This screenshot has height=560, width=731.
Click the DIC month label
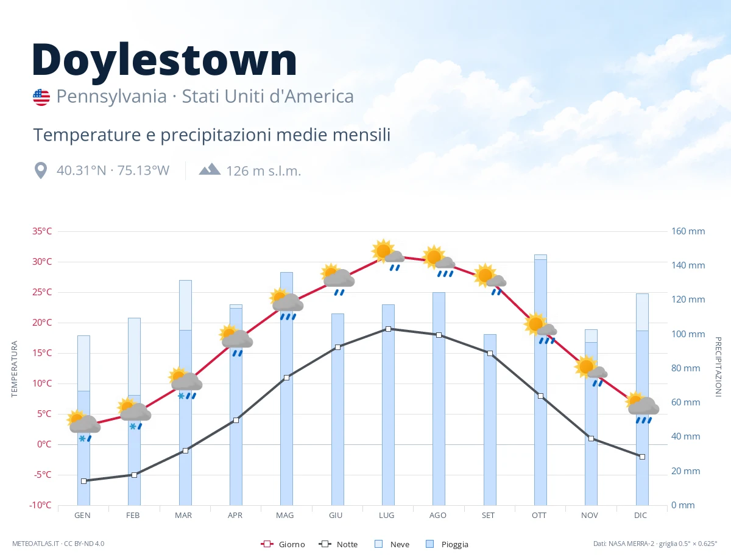click(640, 515)
